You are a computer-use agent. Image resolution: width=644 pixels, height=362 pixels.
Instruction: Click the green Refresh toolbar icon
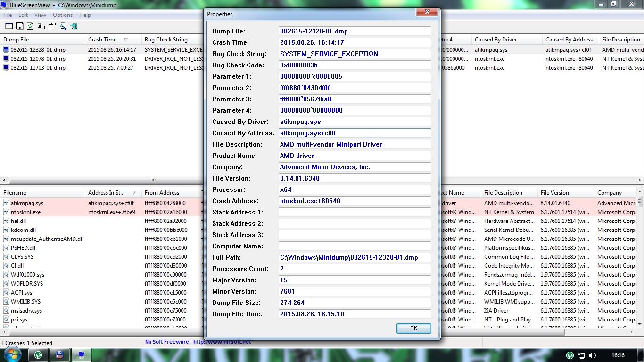pos(31,26)
